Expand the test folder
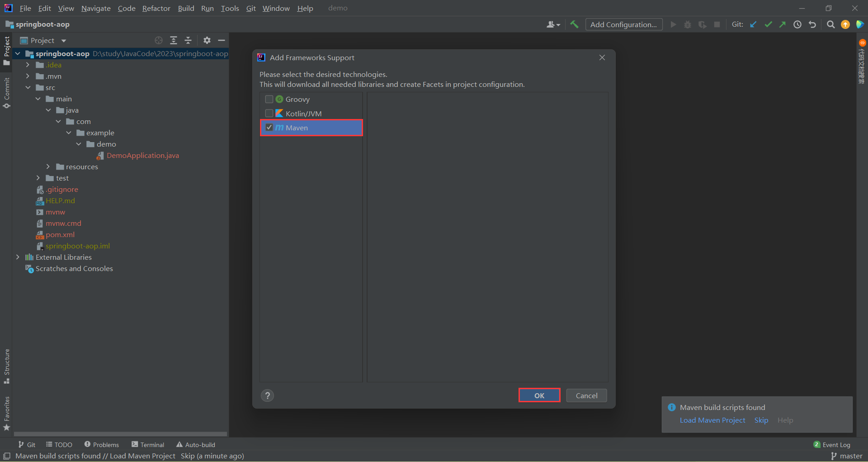Image resolution: width=868 pixels, height=462 pixels. tap(38, 178)
